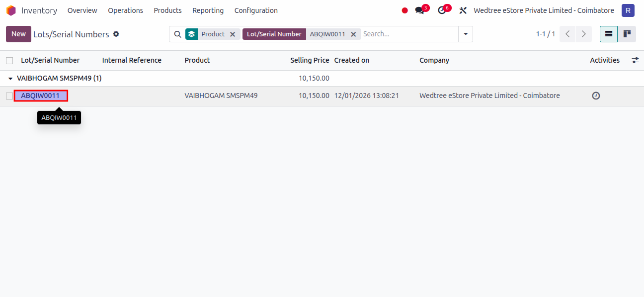The image size is (644, 297).
Task: Click the Odoo Inventory app logo icon
Action: coord(11,10)
